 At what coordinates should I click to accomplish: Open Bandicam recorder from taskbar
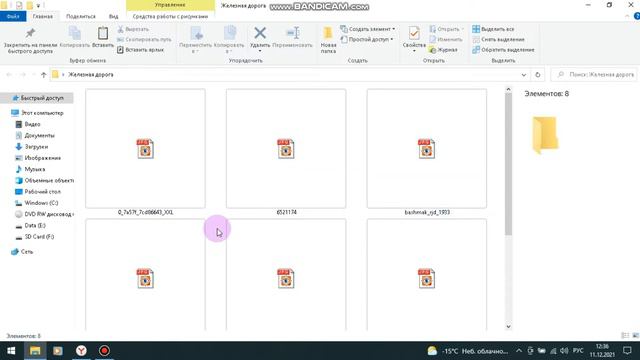click(x=104, y=351)
